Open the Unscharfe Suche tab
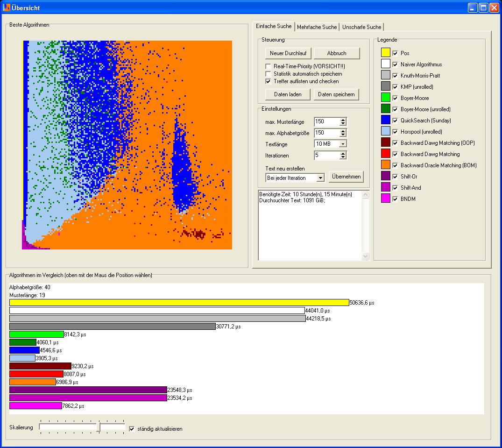502x448 pixels. (361, 27)
